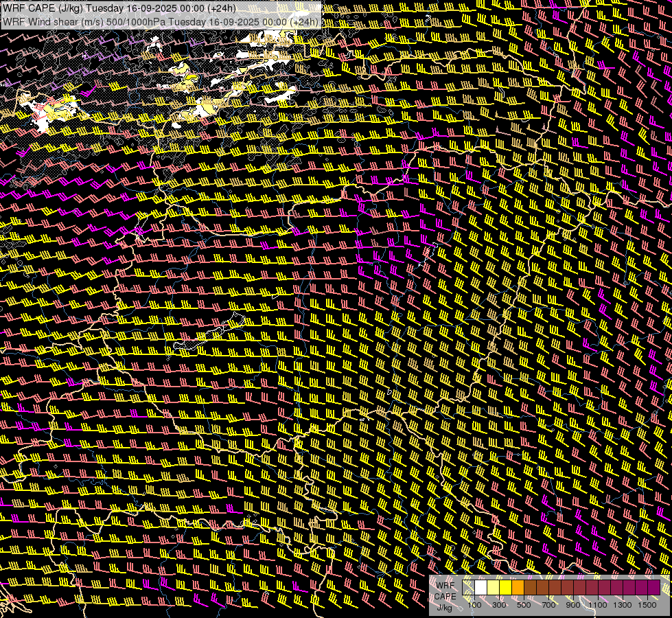Click the WRF CAPE title line
The image size is (672, 618).
pos(119,8)
